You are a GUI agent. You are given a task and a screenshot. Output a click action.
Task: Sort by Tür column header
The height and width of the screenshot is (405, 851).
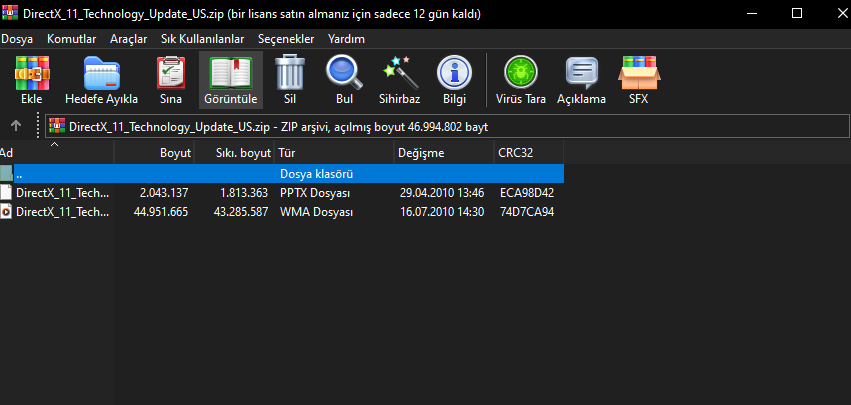tap(334, 153)
